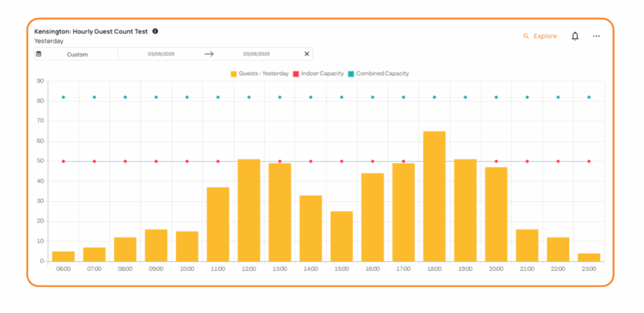Viewport: 644px width, 313px height.
Task: Click the 12:00 guest count bar
Action: click(248, 210)
